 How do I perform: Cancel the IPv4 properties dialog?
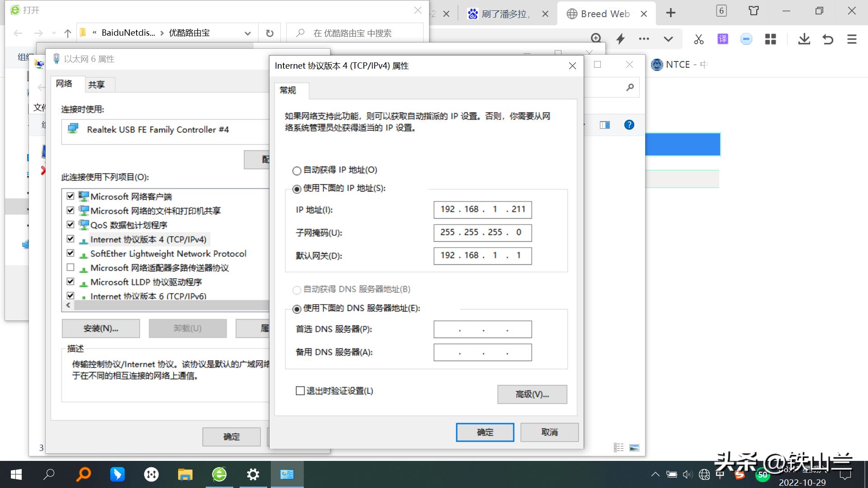[x=549, y=432]
